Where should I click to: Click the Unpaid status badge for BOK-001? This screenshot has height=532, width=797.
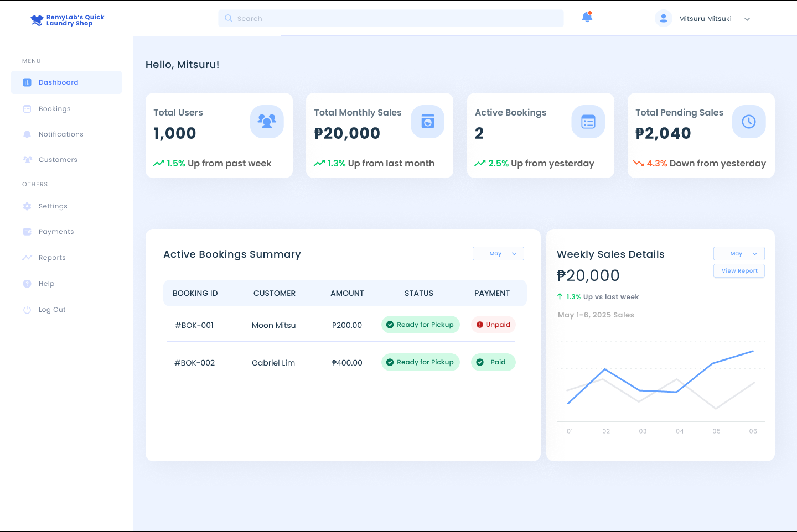point(493,325)
